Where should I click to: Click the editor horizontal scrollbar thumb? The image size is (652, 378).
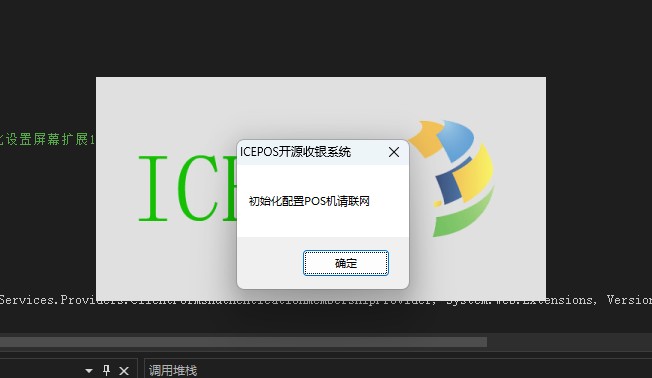pyautogui.click(x=243, y=342)
